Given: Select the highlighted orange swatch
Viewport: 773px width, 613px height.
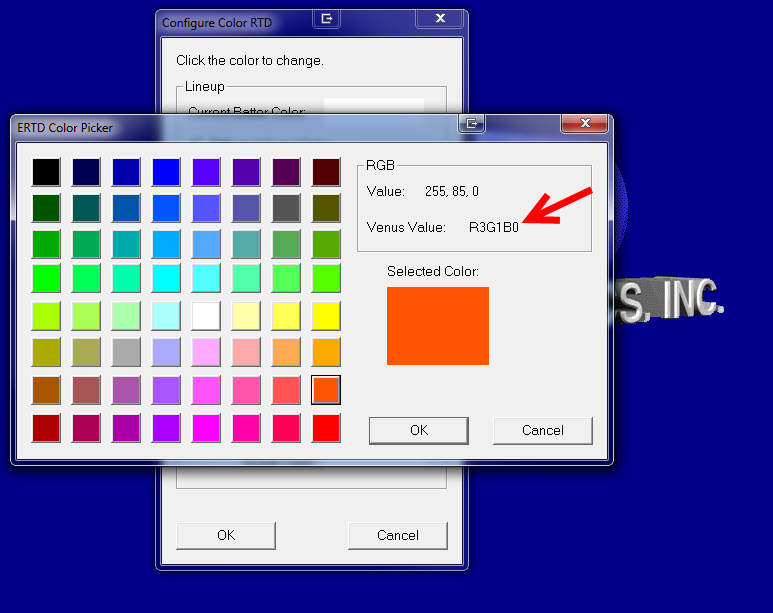Looking at the screenshot, I should pyautogui.click(x=326, y=390).
